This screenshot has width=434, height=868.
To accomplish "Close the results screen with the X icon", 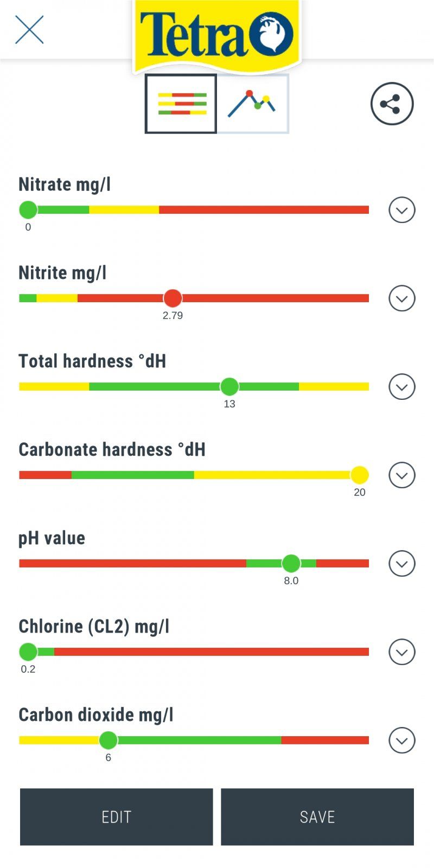I will pos(29,29).
